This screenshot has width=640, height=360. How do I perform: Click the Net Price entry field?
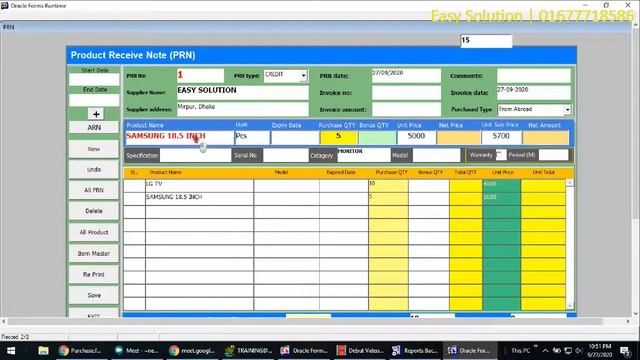pos(458,137)
